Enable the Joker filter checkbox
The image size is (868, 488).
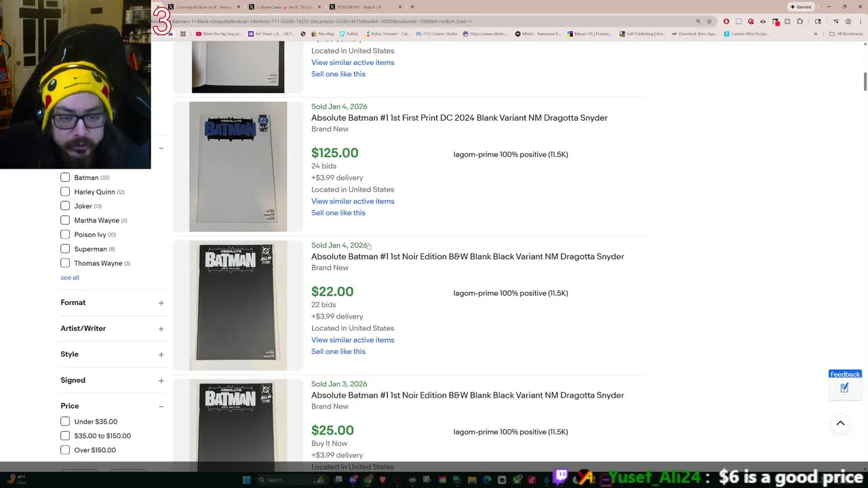tap(65, 206)
